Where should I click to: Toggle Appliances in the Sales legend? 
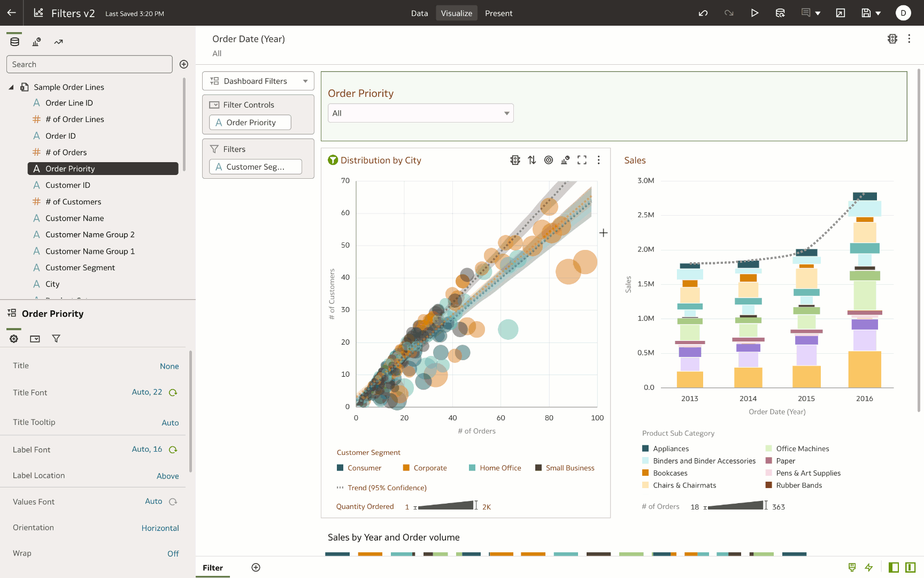click(x=665, y=448)
